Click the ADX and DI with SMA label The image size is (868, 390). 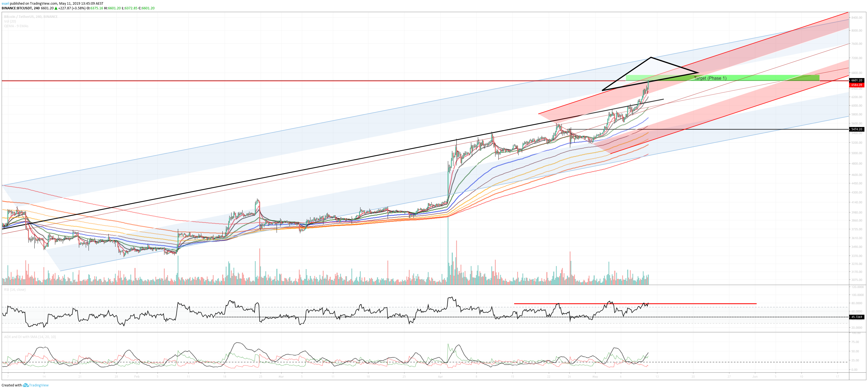point(30,337)
